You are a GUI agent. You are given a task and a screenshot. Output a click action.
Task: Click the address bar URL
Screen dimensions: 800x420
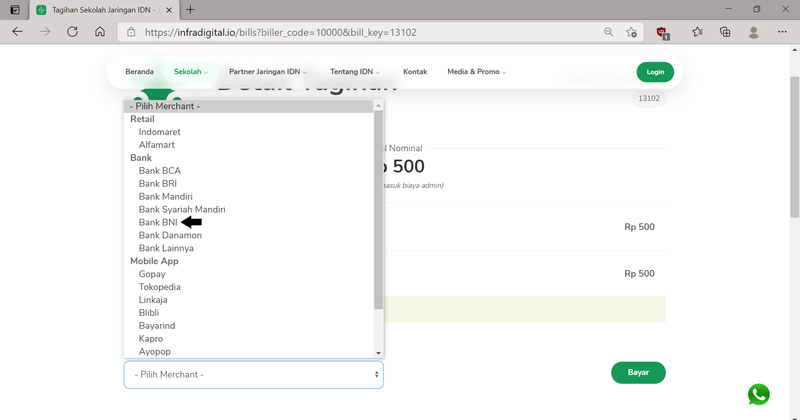pos(281,32)
